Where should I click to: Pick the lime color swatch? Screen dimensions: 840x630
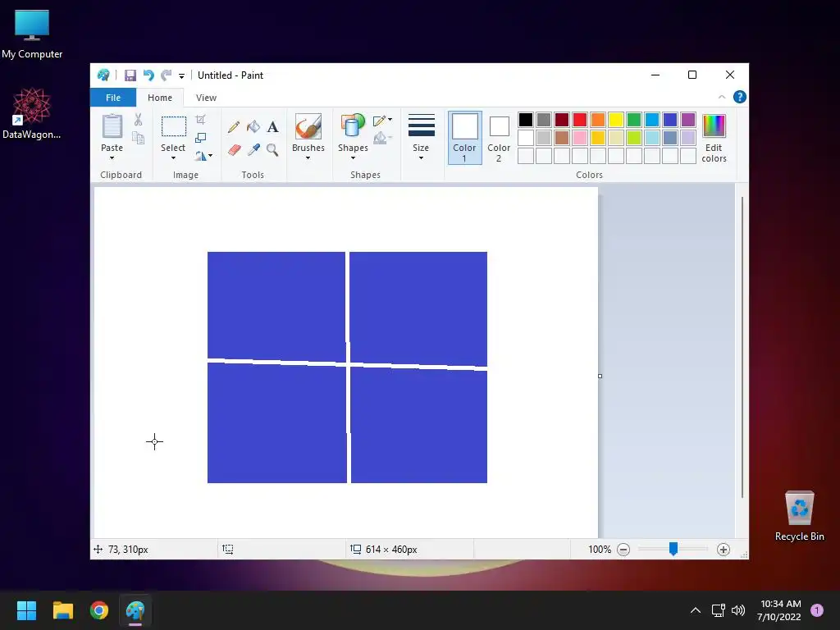click(634, 138)
